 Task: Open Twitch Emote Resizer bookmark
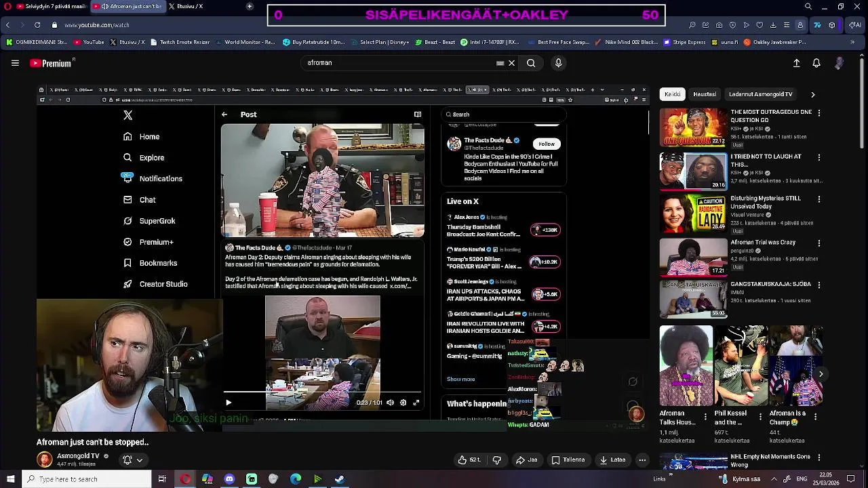tap(180, 42)
